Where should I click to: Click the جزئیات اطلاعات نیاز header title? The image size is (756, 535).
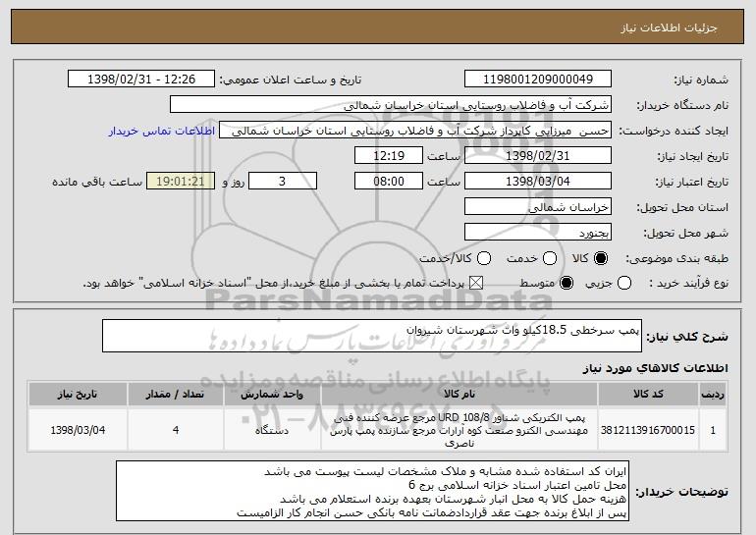[x=669, y=27]
